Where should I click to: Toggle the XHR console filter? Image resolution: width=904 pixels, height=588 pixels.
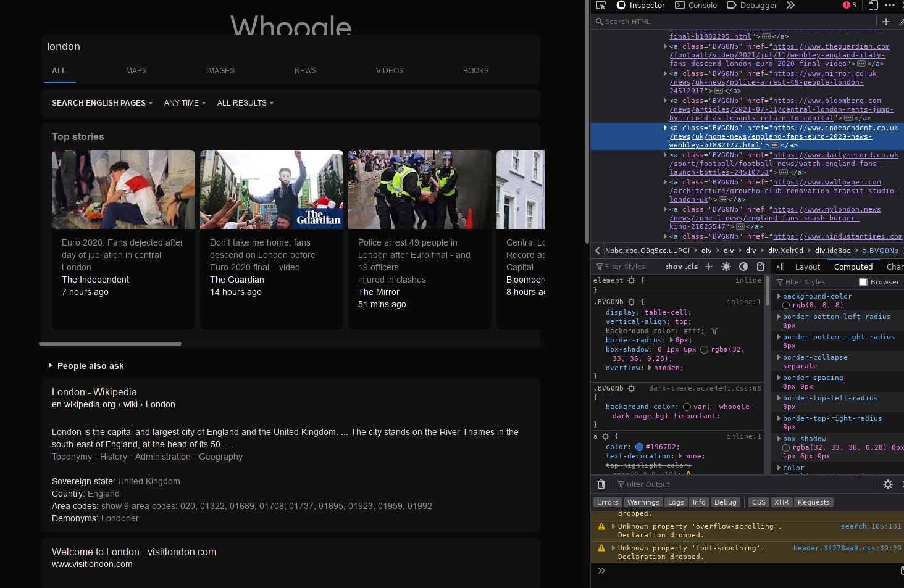pyautogui.click(x=782, y=502)
